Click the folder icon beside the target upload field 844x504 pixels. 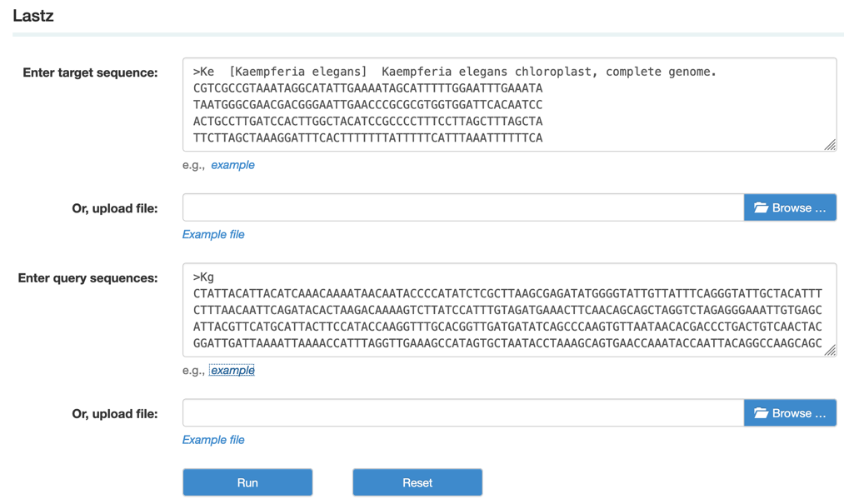click(x=761, y=207)
